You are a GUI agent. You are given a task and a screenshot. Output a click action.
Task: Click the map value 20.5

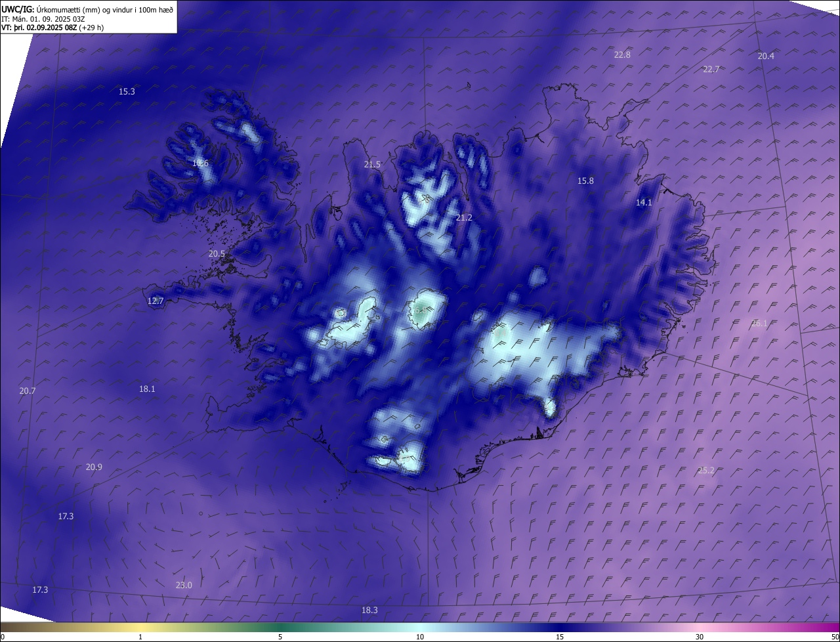[x=217, y=254]
